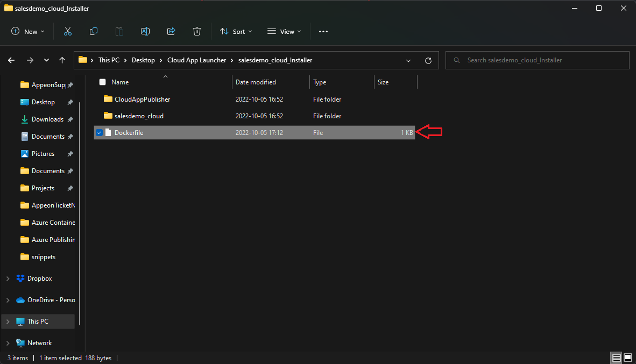Select the Cut icon in the toolbar
Screen dimensions: 636x364
[67, 31]
